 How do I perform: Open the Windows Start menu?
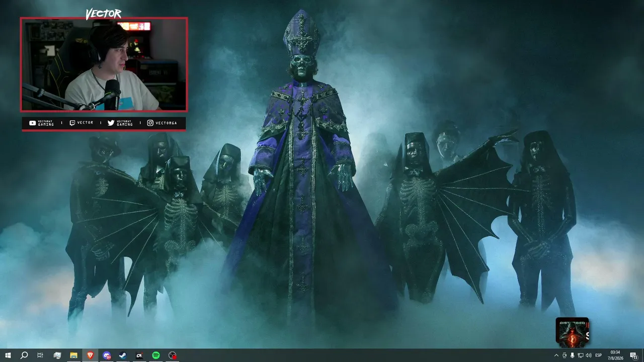point(8,355)
